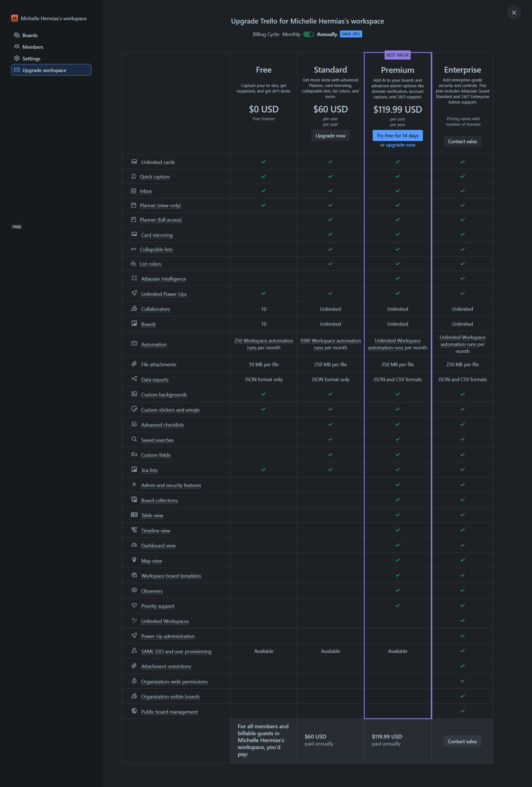Viewport: 532px width, 787px height.
Task: Click the Atlassian Intelligence sparkle icon
Action: coord(134,278)
